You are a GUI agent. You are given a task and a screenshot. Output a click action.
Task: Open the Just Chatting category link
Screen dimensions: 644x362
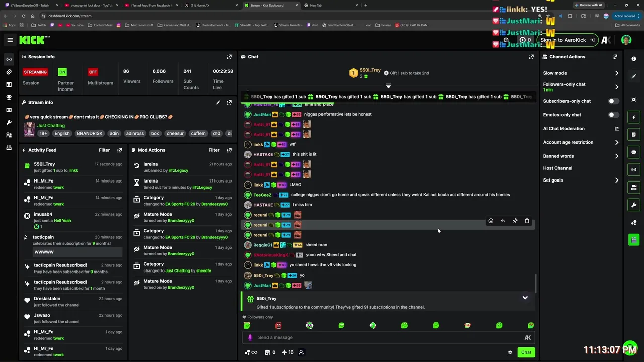(51, 125)
